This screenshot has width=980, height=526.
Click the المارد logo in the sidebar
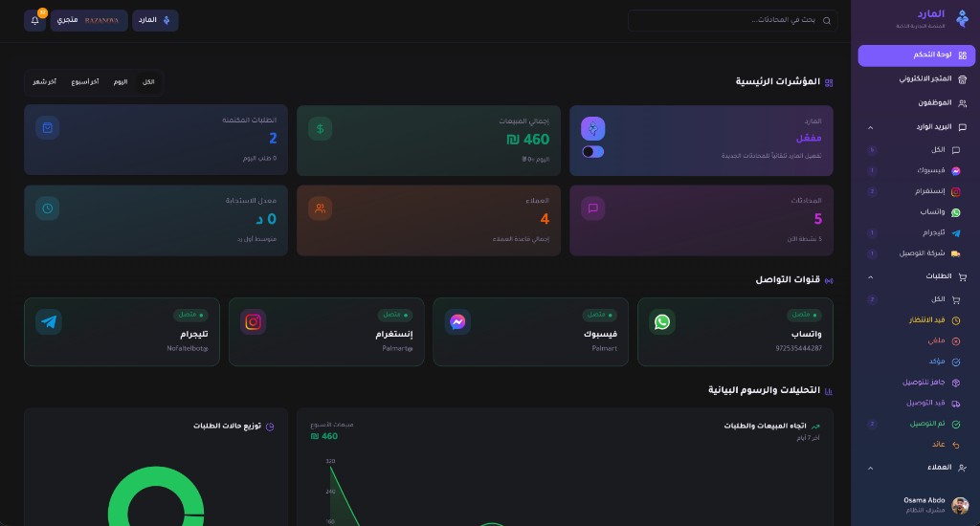coord(962,19)
